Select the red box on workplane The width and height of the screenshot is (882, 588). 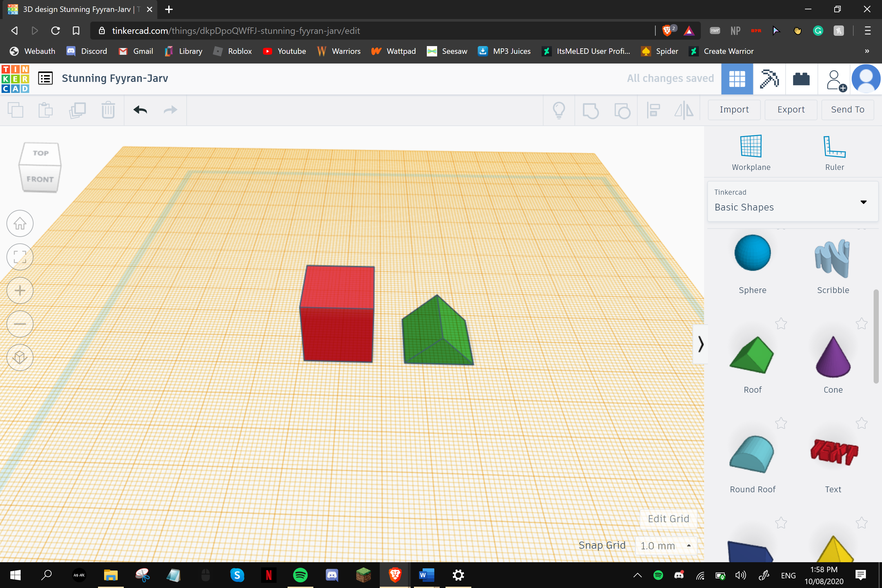pyautogui.click(x=338, y=314)
